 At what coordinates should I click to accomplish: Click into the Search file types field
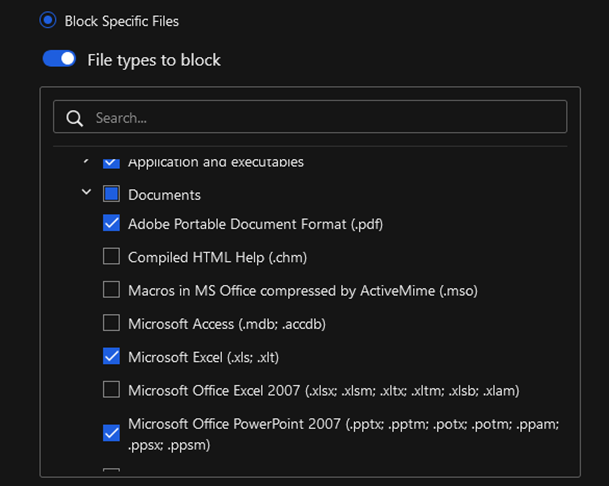(x=310, y=117)
